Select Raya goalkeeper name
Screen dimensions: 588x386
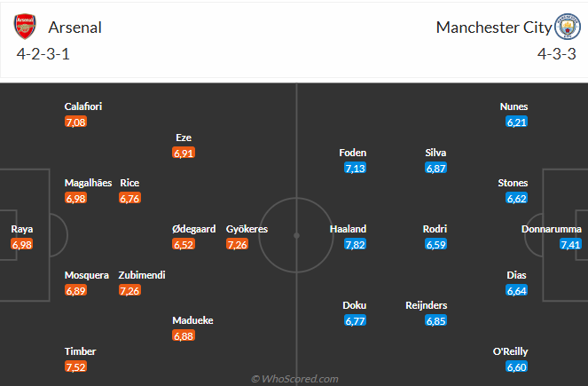tap(22, 229)
